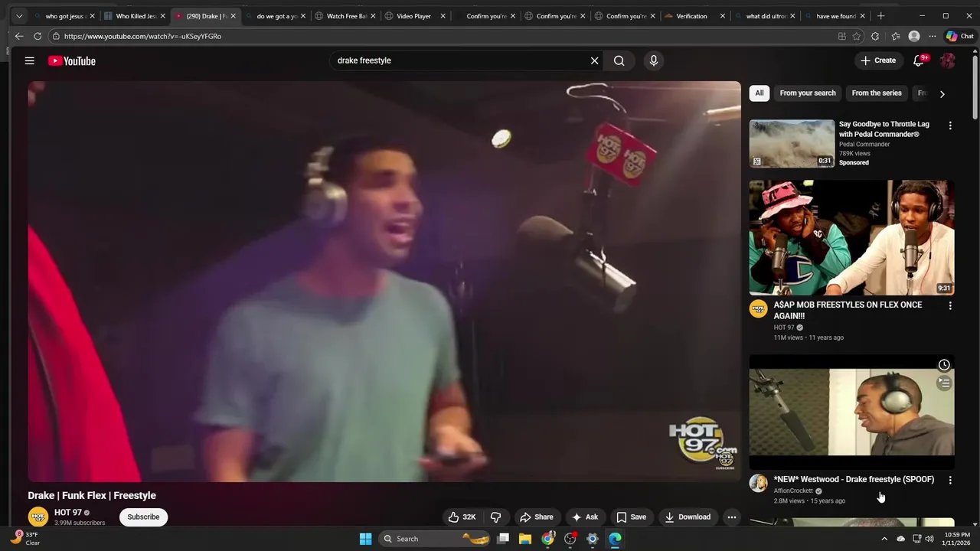Viewport: 980px width, 551px height.
Task: Clear the search box with the X
Action: point(594,60)
